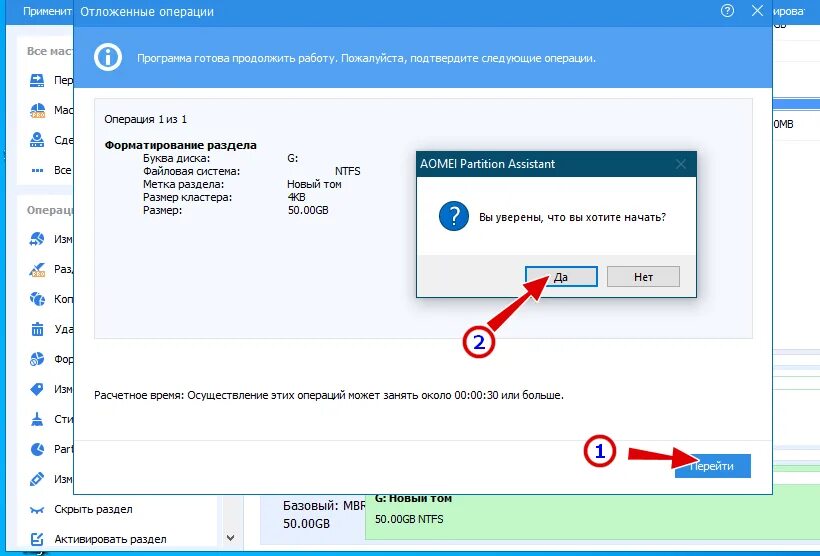This screenshot has height=556, width=820.
Task: Click the copy partition icon (Коп...)
Action: pyautogui.click(x=37, y=299)
